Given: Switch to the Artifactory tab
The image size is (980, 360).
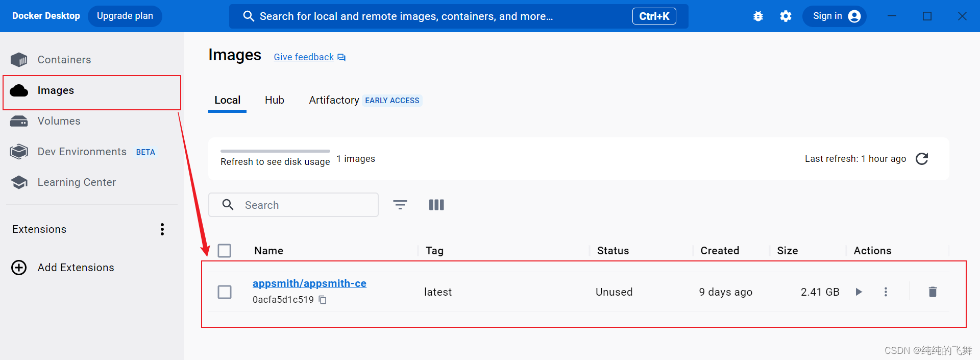Looking at the screenshot, I should [334, 100].
